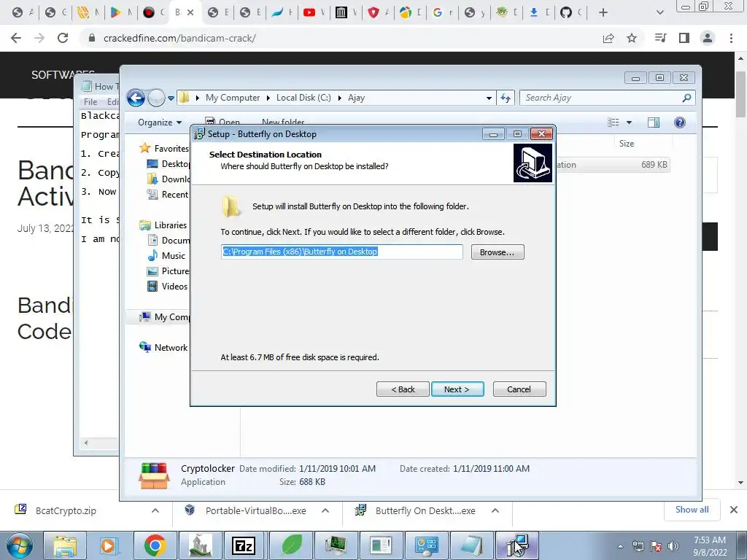Click the Chrome address bar URL
This screenshot has width=747, height=560.
point(179,38)
